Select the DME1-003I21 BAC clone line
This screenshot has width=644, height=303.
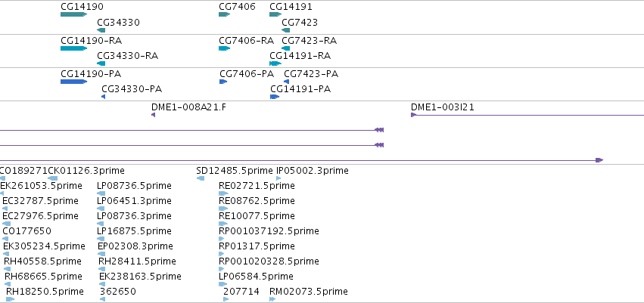click(x=527, y=115)
